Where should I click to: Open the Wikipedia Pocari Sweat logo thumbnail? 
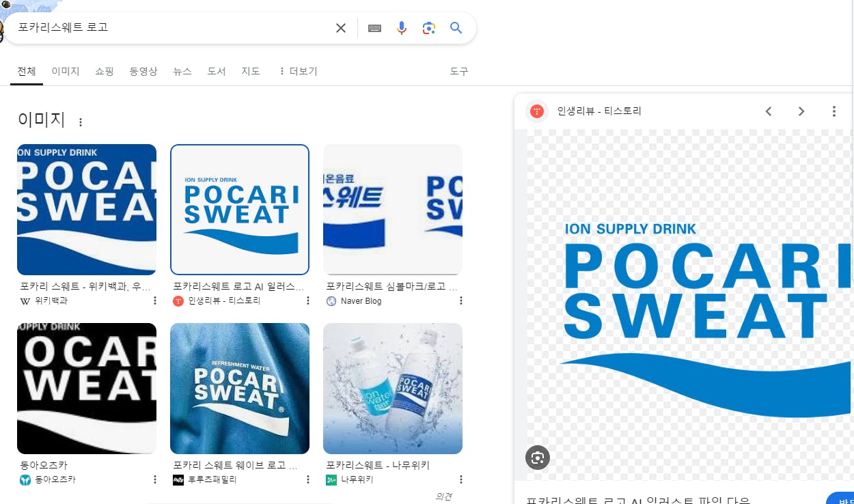87,210
